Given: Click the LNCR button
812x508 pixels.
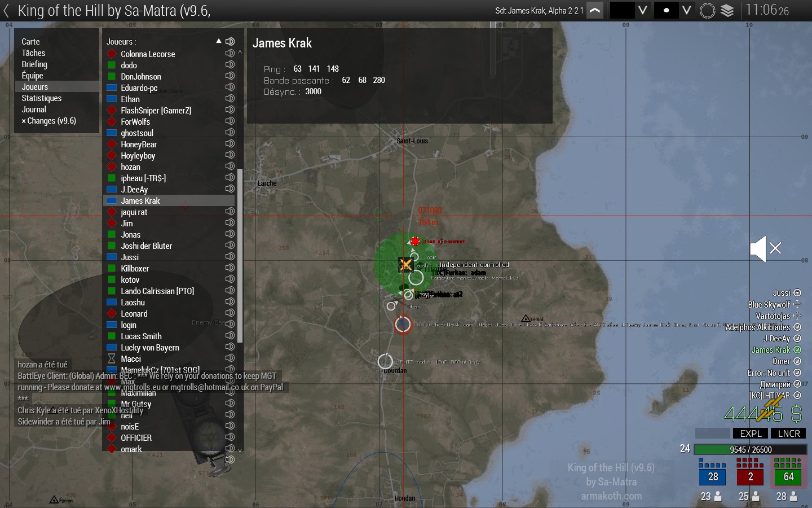Looking at the screenshot, I should 789,433.
